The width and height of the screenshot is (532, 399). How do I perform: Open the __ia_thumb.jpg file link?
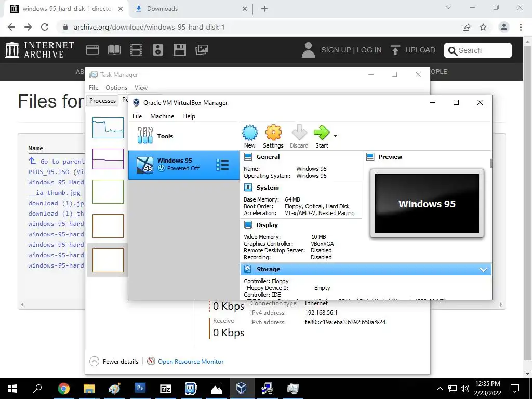[54, 192]
